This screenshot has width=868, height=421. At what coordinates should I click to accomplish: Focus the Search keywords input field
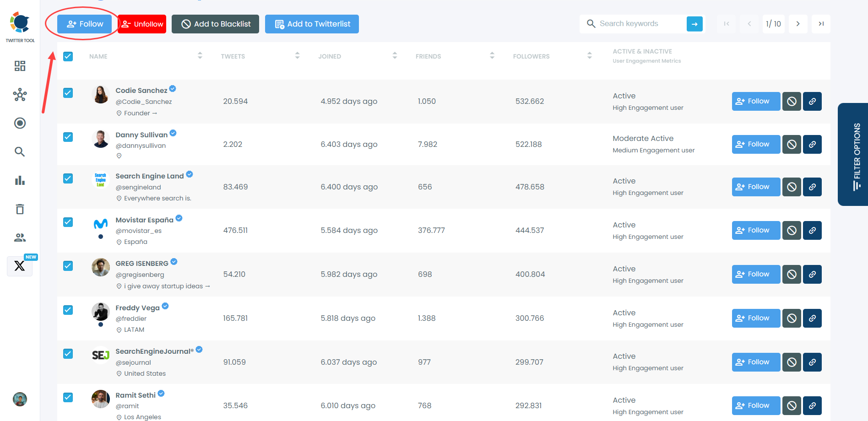click(641, 24)
